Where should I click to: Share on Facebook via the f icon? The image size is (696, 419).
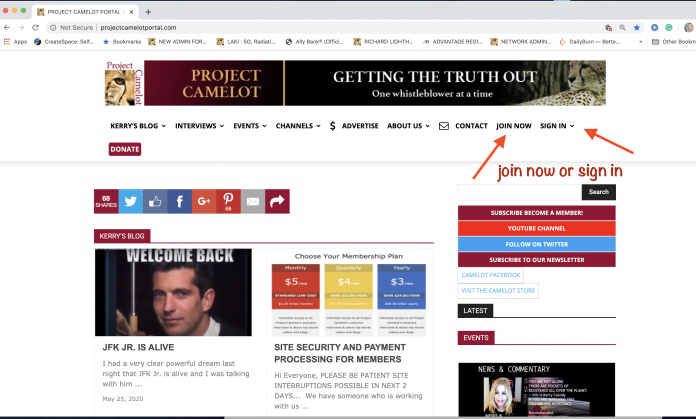[x=179, y=202]
